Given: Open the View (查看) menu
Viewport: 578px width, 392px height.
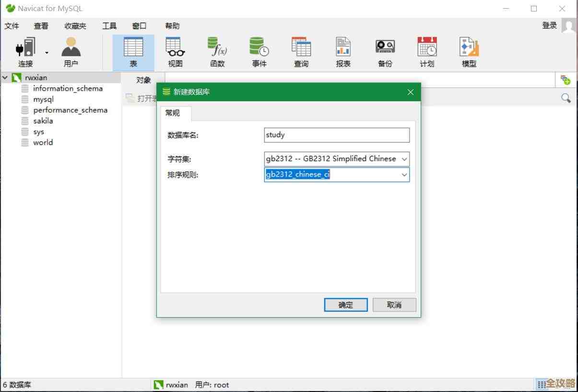Looking at the screenshot, I should click(41, 26).
